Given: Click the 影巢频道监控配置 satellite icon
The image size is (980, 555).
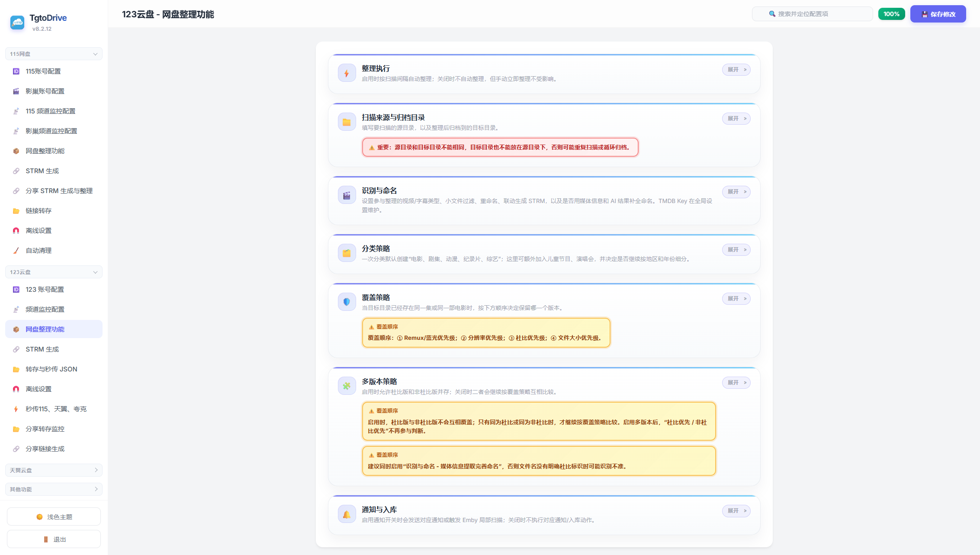Looking at the screenshot, I should click(x=16, y=131).
